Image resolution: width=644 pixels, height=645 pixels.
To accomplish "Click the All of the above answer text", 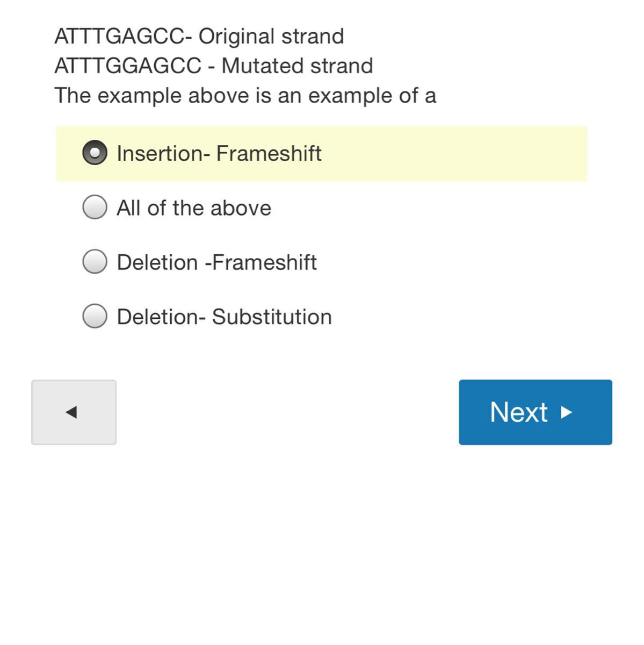I will point(193,208).
